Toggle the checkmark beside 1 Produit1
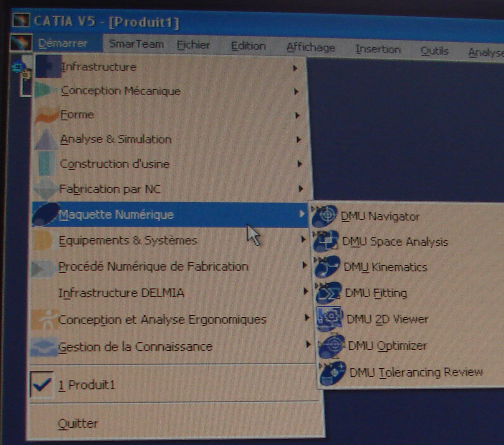Screen dimensions: 504x445 click(x=42, y=384)
